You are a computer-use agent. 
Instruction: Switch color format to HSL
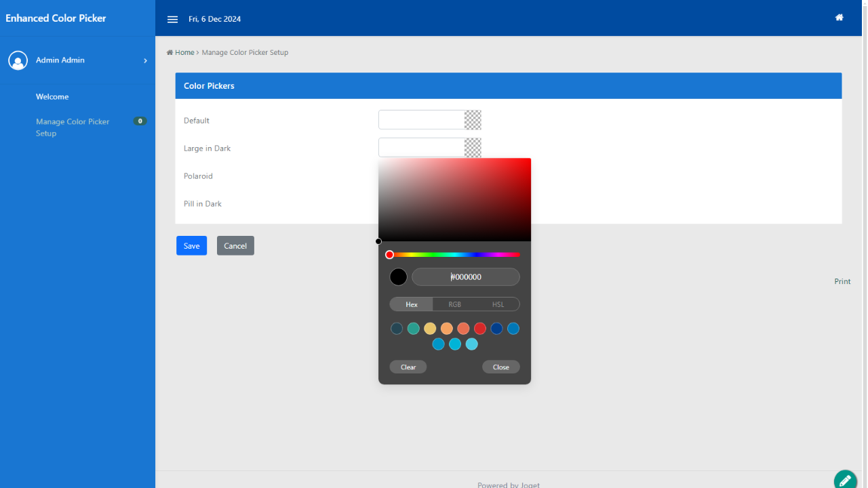498,304
